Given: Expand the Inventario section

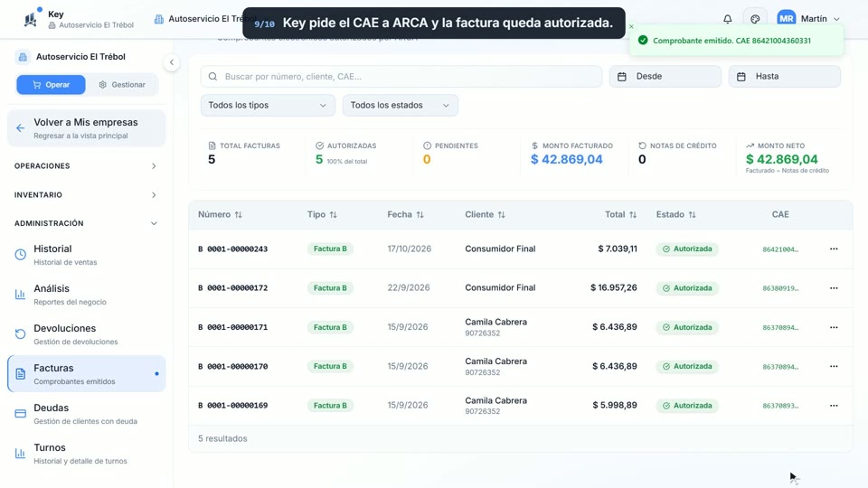Looking at the screenshot, I should click(86, 195).
